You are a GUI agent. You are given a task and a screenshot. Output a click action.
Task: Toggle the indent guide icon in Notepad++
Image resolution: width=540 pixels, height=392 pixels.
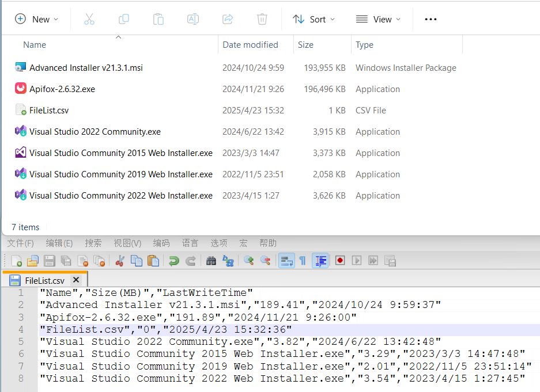point(320,261)
